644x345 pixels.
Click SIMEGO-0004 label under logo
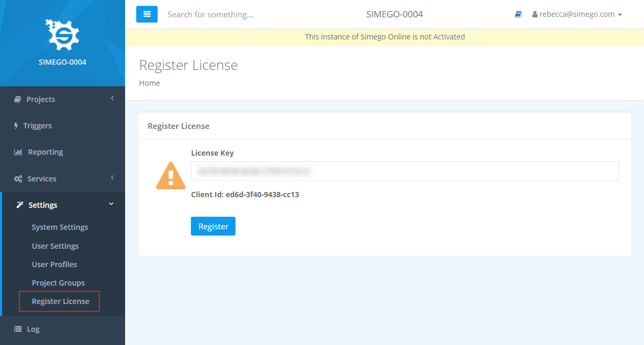point(63,62)
